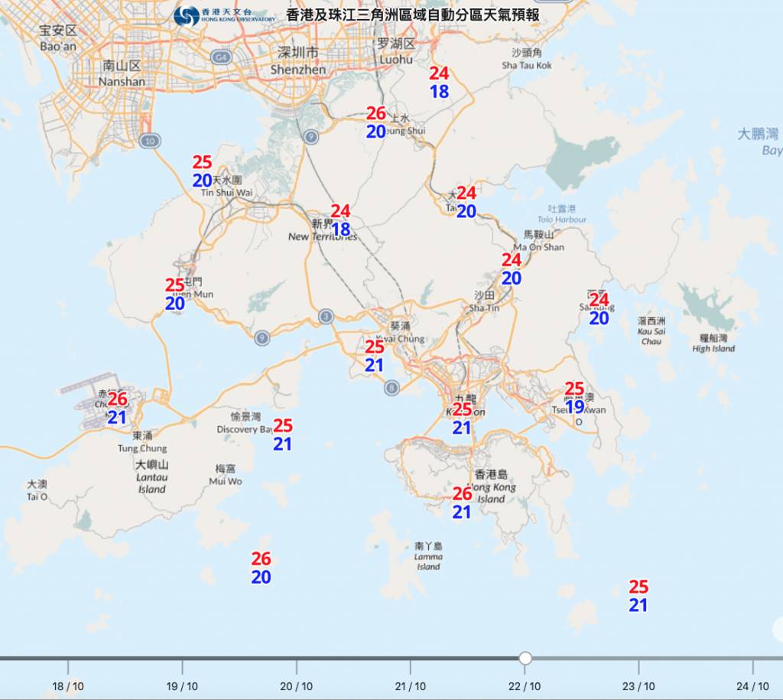The image size is (783, 700).
Task: Click the Ma On Shan 24/20 temperature marker
Action: pos(512,269)
